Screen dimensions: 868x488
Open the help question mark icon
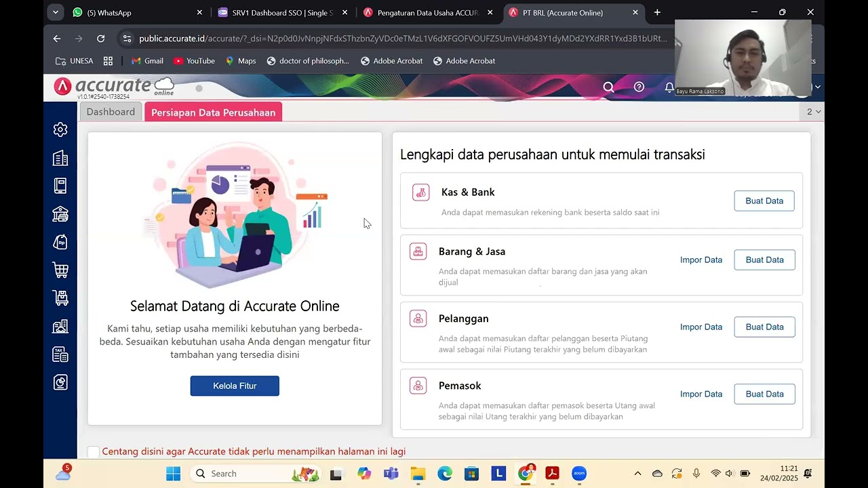tap(639, 87)
